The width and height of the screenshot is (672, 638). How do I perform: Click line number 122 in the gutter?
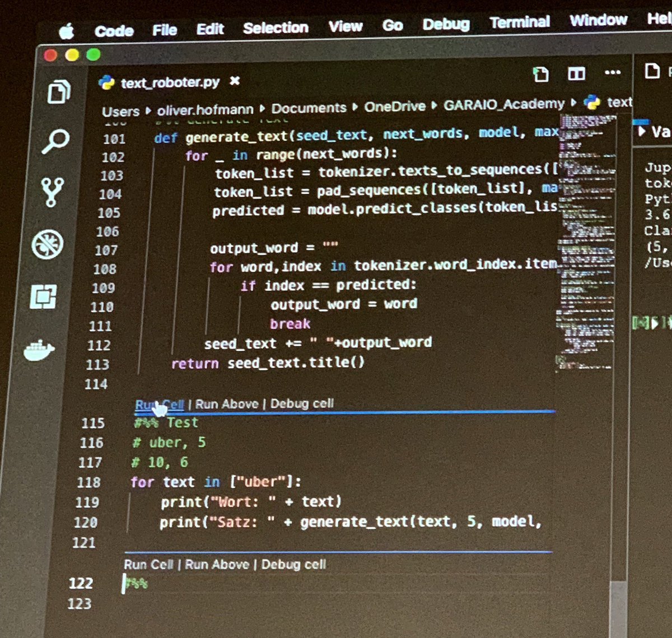tap(81, 583)
